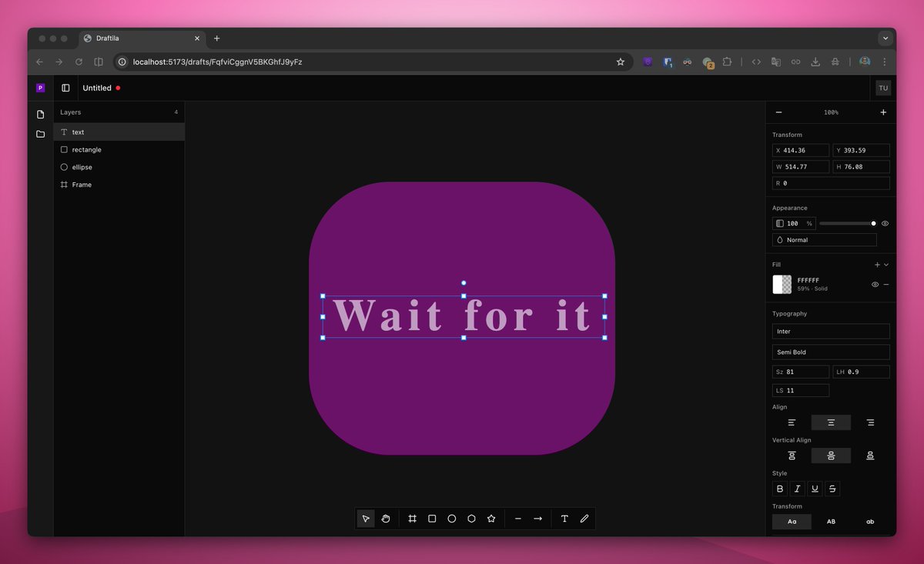Toggle Strikethrough text style
The image size is (924, 564).
click(x=832, y=489)
